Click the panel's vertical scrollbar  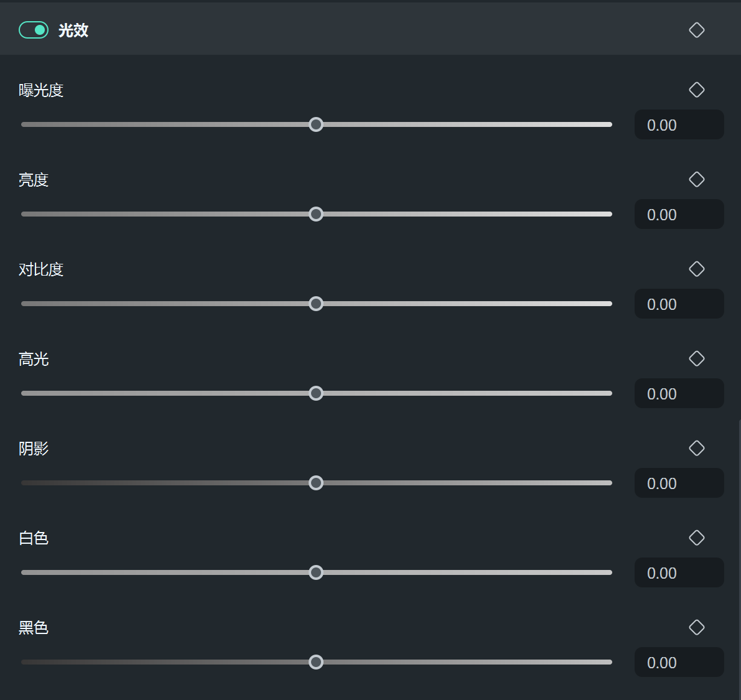tap(739, 560)
